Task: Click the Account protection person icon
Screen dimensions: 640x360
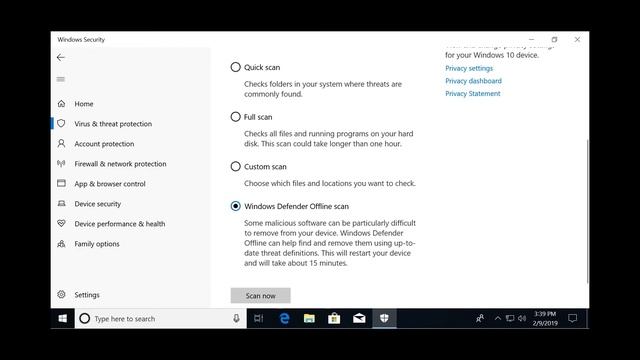Action: pos(61,143)
